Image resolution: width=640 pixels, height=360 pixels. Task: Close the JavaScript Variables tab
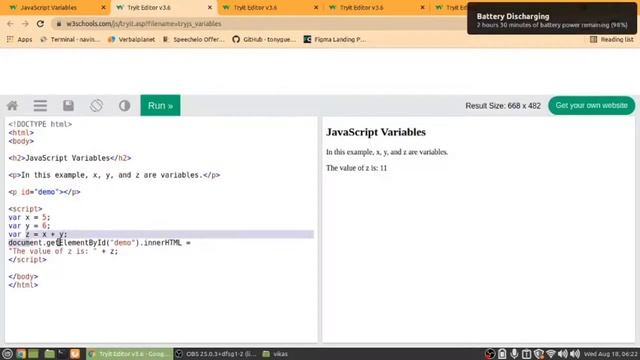click(x=103, y=7)
